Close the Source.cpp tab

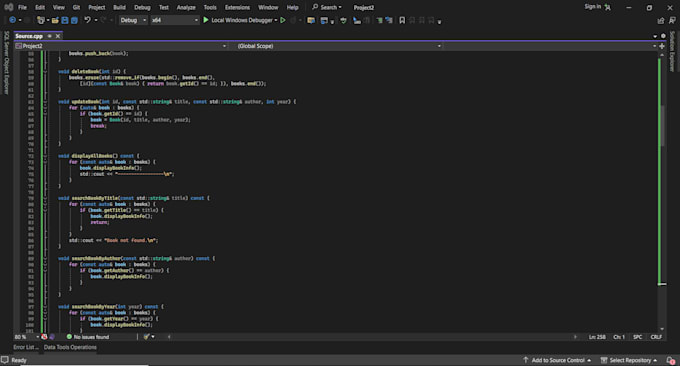pyautogui.click(x=58, y=36)
